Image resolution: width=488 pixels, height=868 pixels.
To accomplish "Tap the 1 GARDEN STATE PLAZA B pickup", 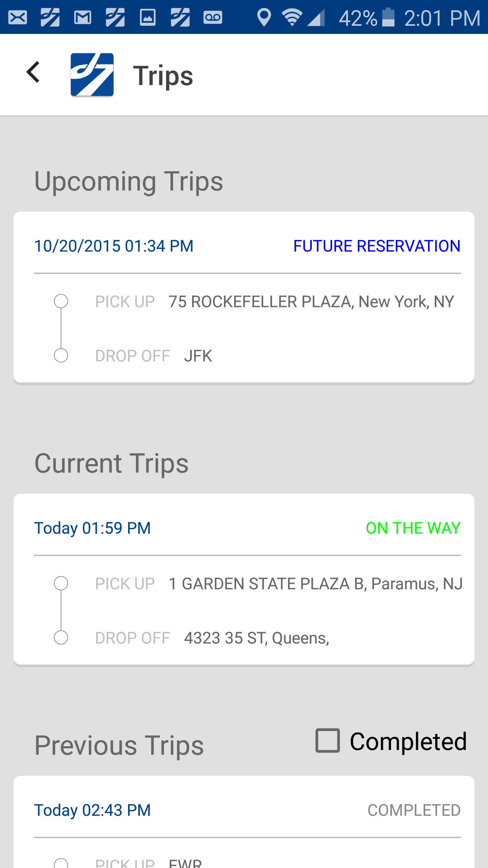I will click(x=316, y=584).
